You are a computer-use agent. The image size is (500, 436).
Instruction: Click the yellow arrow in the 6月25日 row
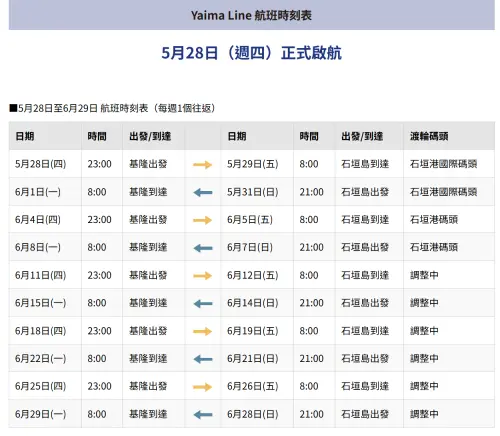[x=202, y=387]
